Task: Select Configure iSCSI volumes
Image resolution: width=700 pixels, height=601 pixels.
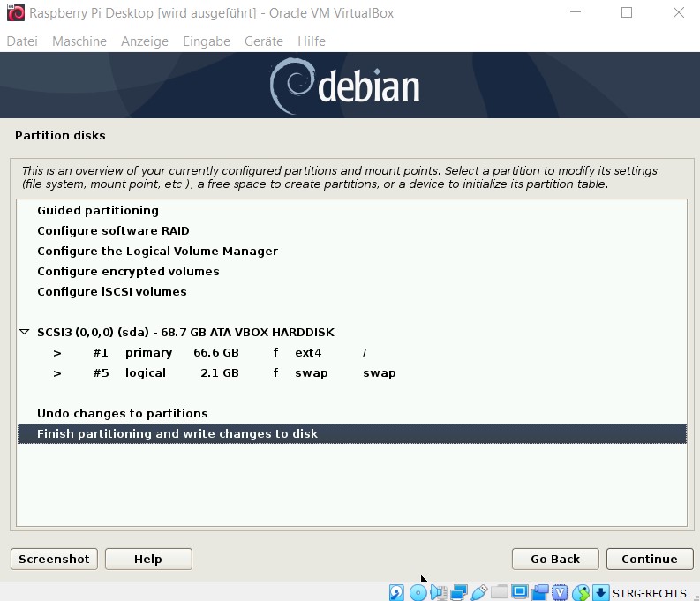Action: 352,291
